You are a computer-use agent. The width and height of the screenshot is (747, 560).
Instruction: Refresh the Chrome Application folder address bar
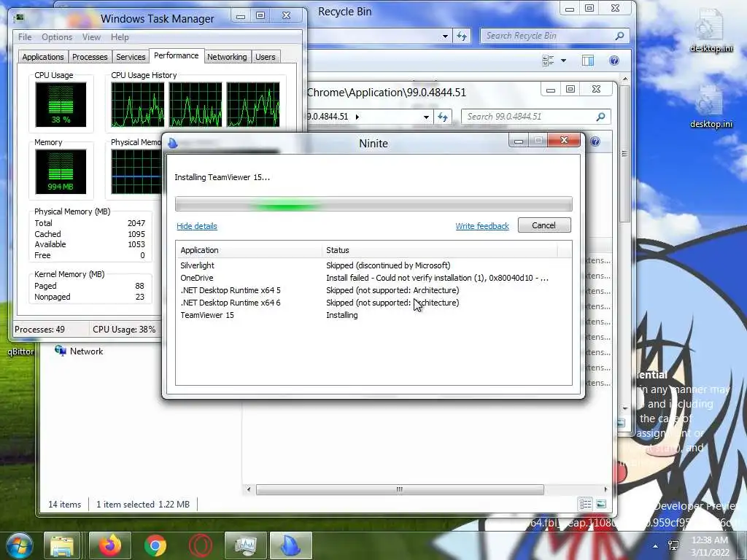click(x=443, y=117)
